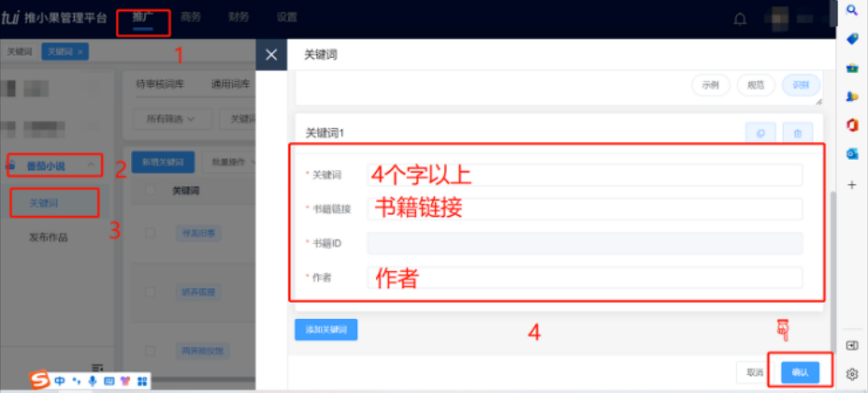Click the 添加关键词 button
Image resolution: width=868 pixels, height=393 pixels.
(326, 330)
